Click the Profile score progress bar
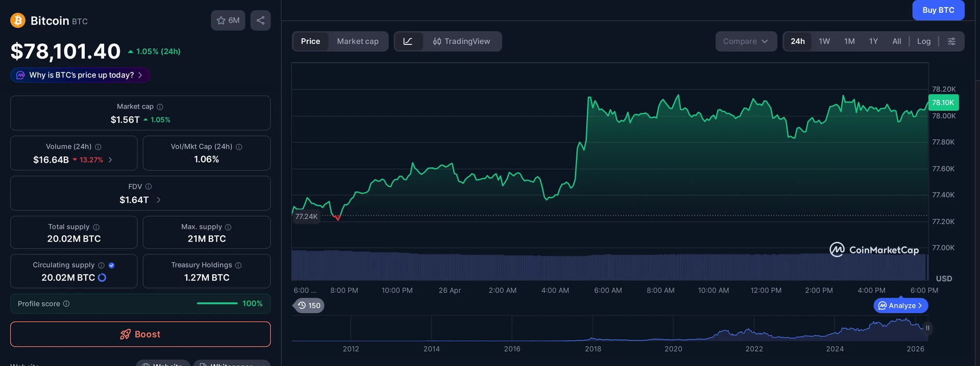Screen dimensions: 980x366 (217, 303)
